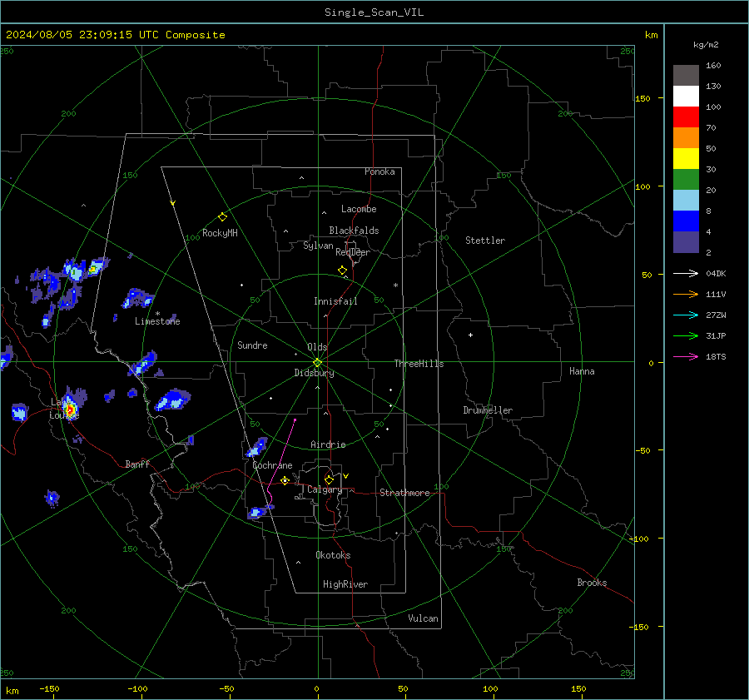Click the blue storm cell northwest of Cochrane
This screenshot has width=749, height=700.
[x=257, y=447]
